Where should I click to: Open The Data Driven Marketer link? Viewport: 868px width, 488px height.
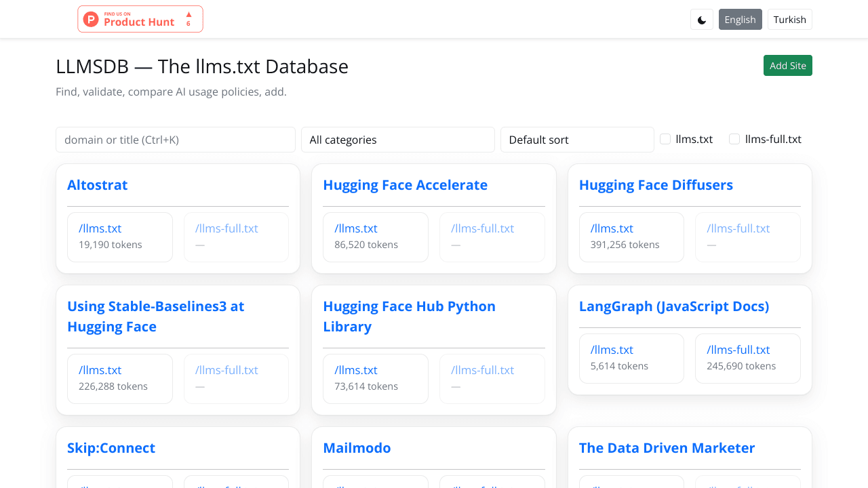click(x=667, y=448)
